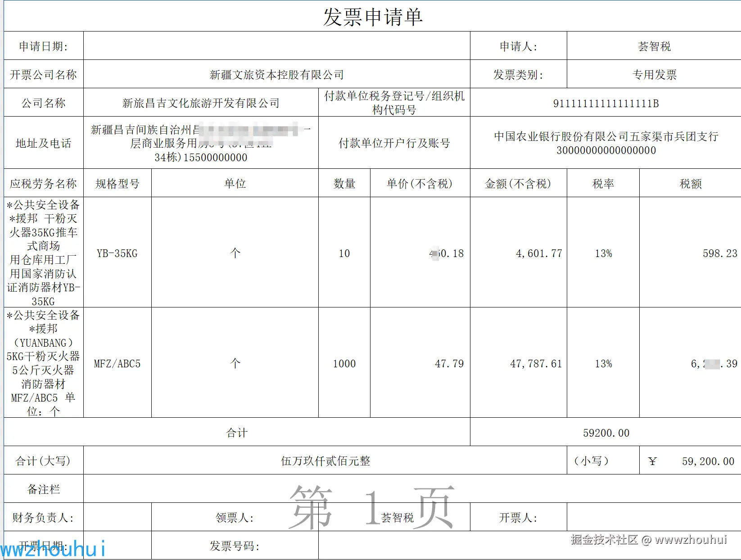741x560 pixels.
Task: Click the tax number 91111111111111111B
Action: click(x=606, y=103)
